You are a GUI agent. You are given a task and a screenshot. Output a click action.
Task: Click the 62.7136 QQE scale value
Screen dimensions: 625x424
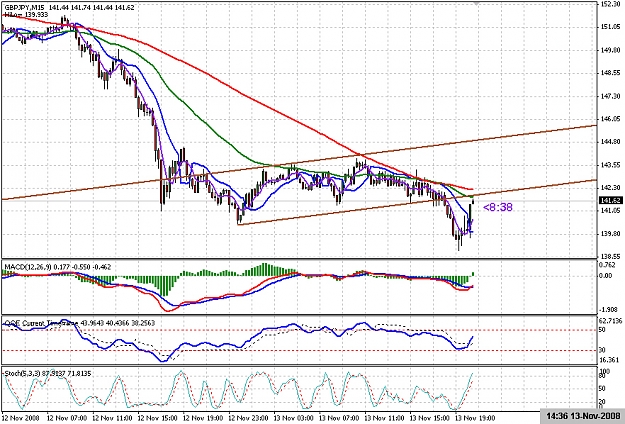tap(610, 320)
